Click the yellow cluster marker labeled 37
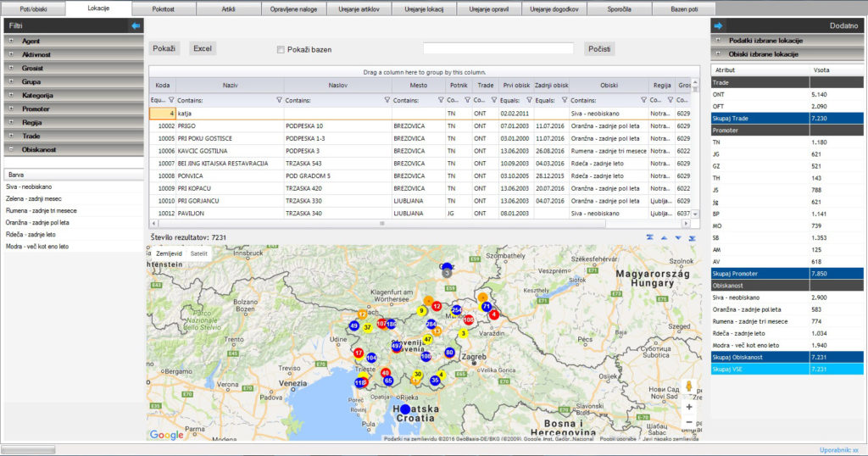868x456 pixels. [x=367, y=327]
